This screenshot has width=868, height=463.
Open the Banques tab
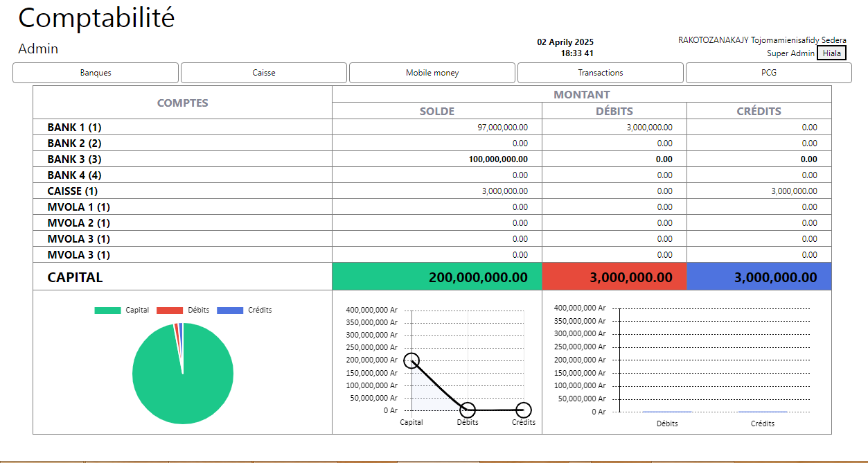click(x=96, y=73)
